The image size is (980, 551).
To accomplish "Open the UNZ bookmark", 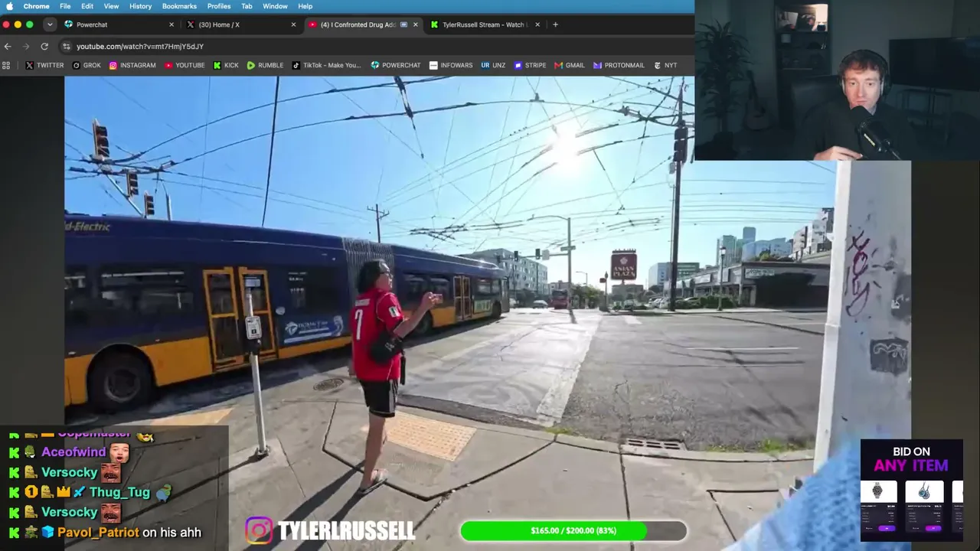I will pos(493,65).
